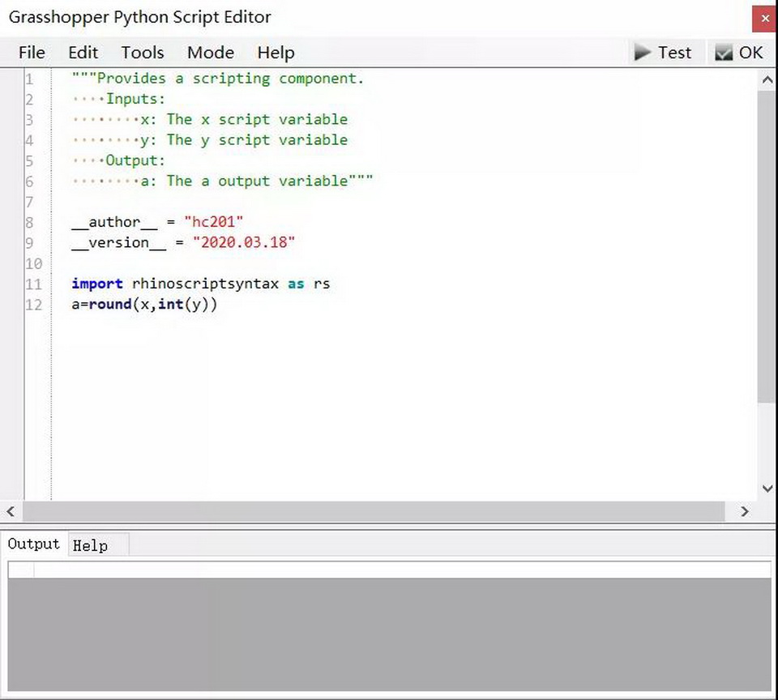Image resolution: width=778 pixels, height=700 pixels.
Task: Switch to the Help tab in the bottom panel
Action: click(90, 545)
